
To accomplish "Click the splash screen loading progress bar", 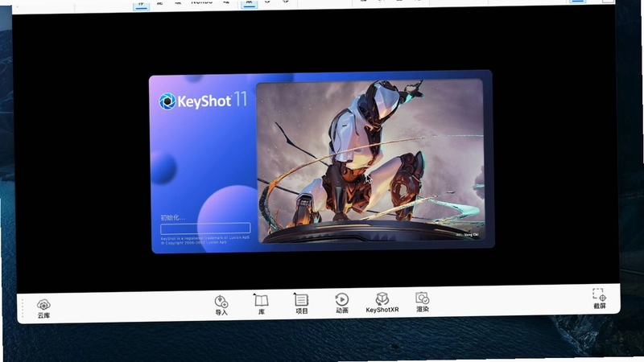I will pos(205,228).
